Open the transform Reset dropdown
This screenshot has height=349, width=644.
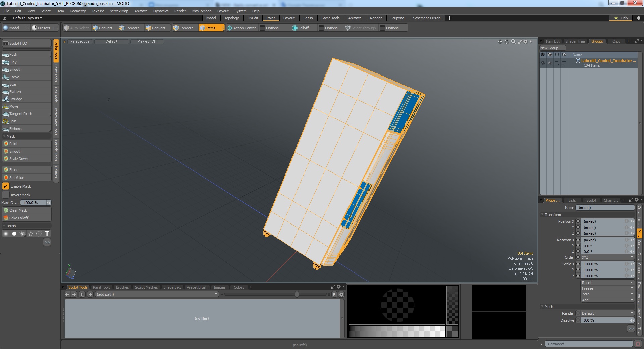[607, 283]
